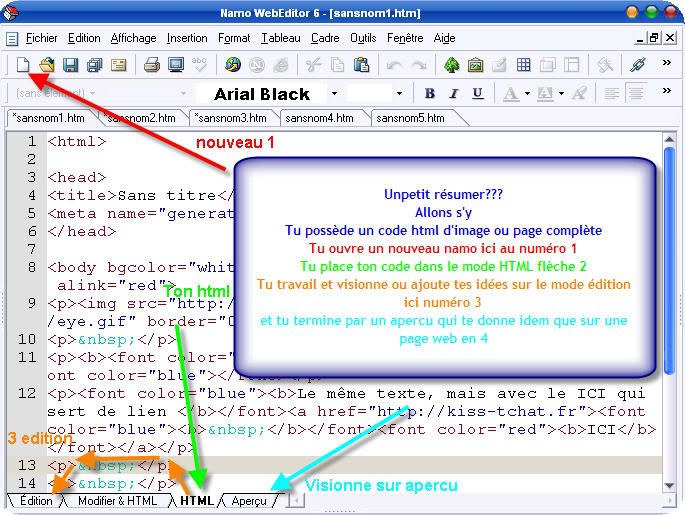Click the vertical scrollbar down arrow
Viewport: 685px width, 515px height.
coord(669,485)
